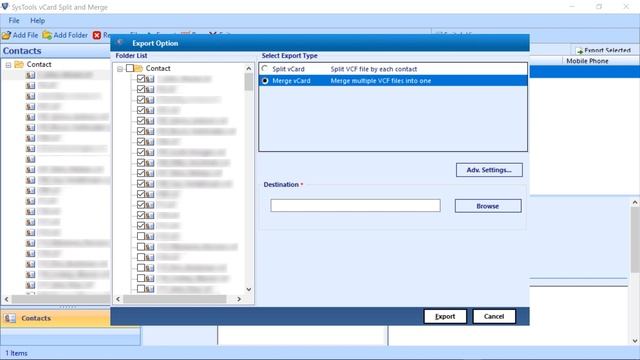Click Folder List horizontal scrollbar thumb
The height and width of the screenshot is (360, 640).
(175, 299)
